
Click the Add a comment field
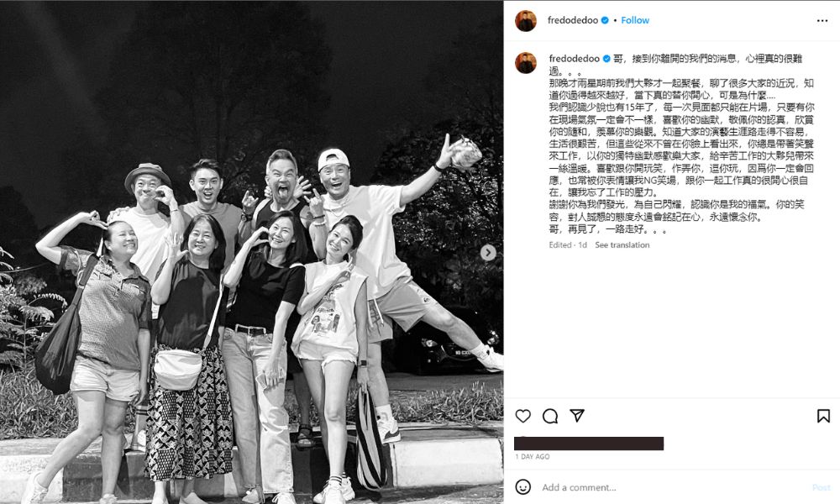672,487
